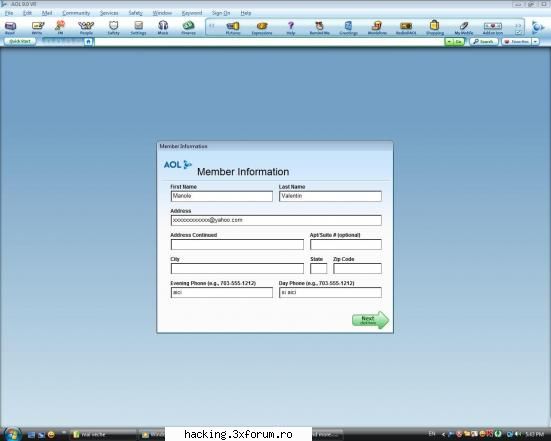This screenshot has width=551, height=441.
Task: Open the Music headphones icon
Action: [x=163, y=28]
